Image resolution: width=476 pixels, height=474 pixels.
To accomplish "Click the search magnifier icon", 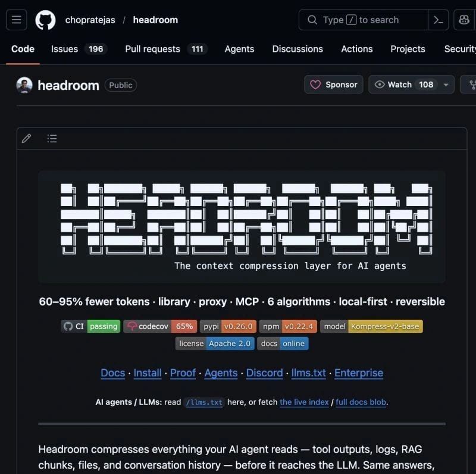I will pyautogui.click(x=312, y=20).
